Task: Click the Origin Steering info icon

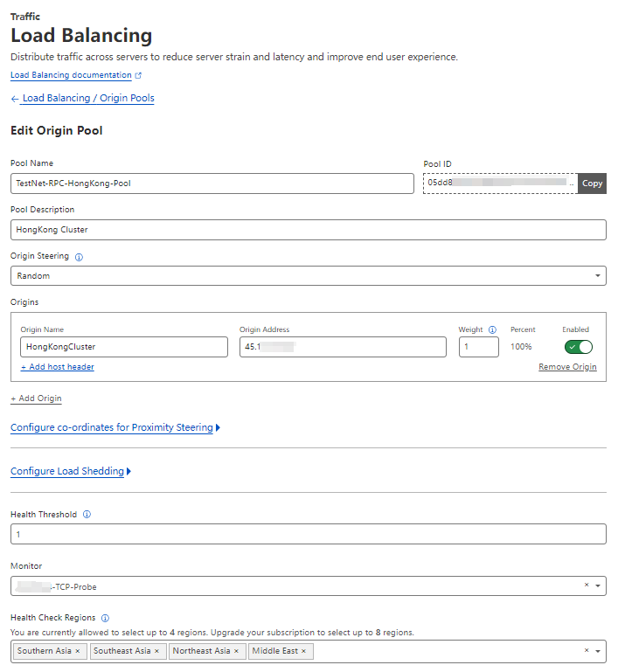Action: pos(79,258)
